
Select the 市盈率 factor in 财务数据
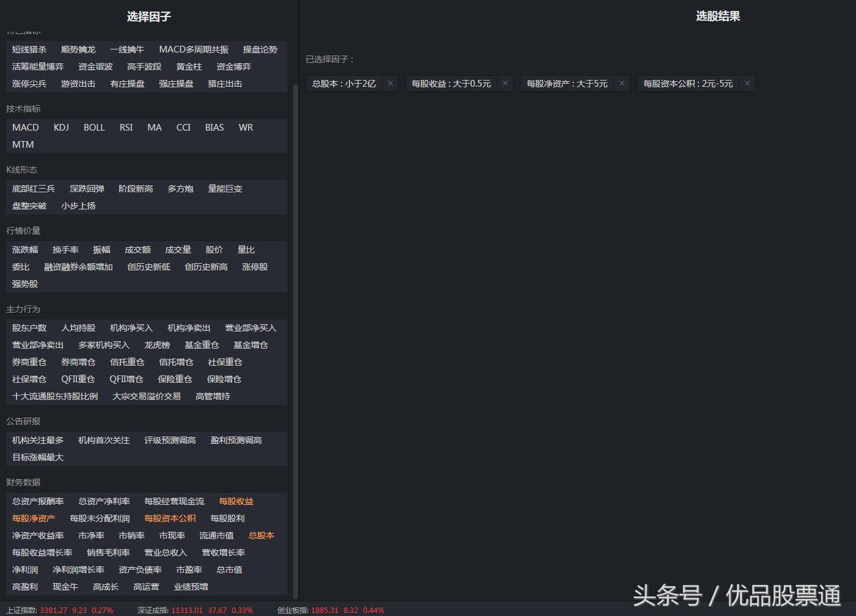coord(188,569)
